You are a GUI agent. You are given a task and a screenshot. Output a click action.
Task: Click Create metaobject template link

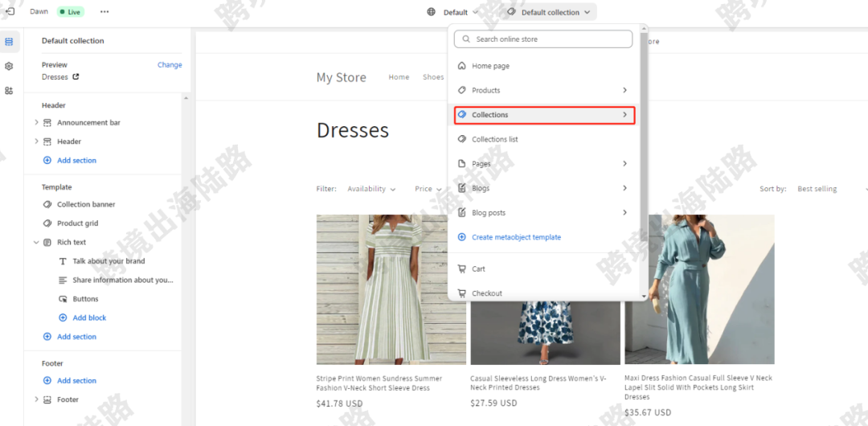click(x=516, y=237)
